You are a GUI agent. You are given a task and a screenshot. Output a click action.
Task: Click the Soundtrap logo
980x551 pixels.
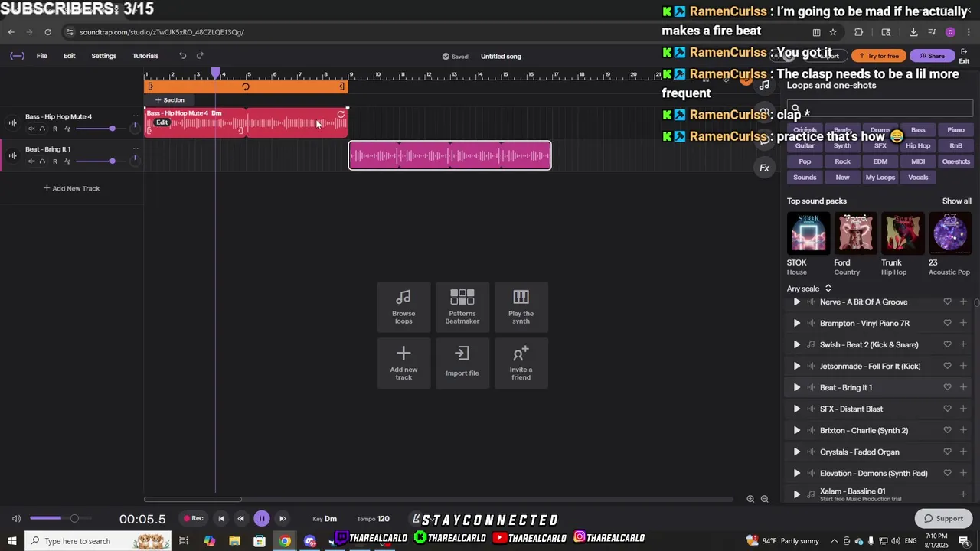coord(17,56)
